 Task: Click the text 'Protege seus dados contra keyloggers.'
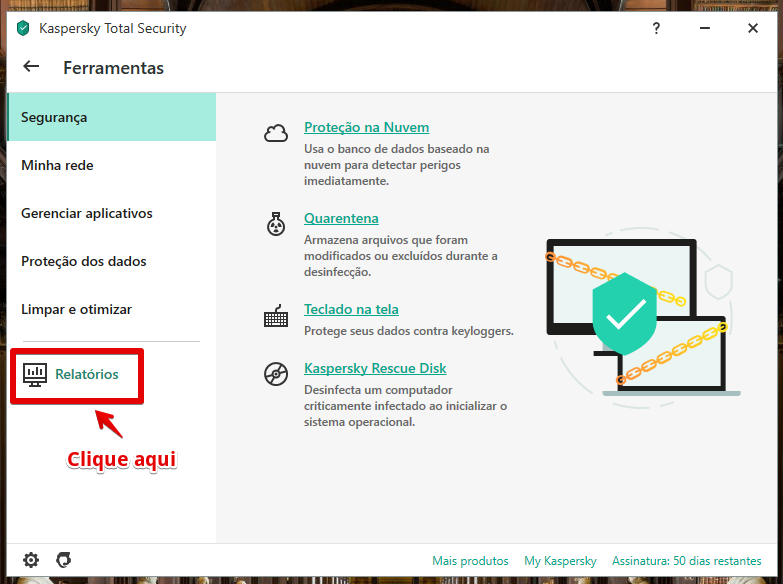coord(408,331)
